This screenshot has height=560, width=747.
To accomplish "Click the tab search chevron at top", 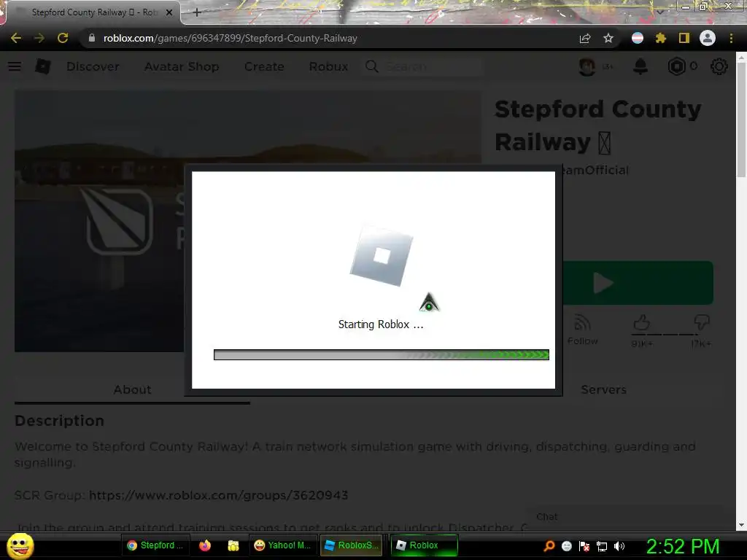I will 659,12.
